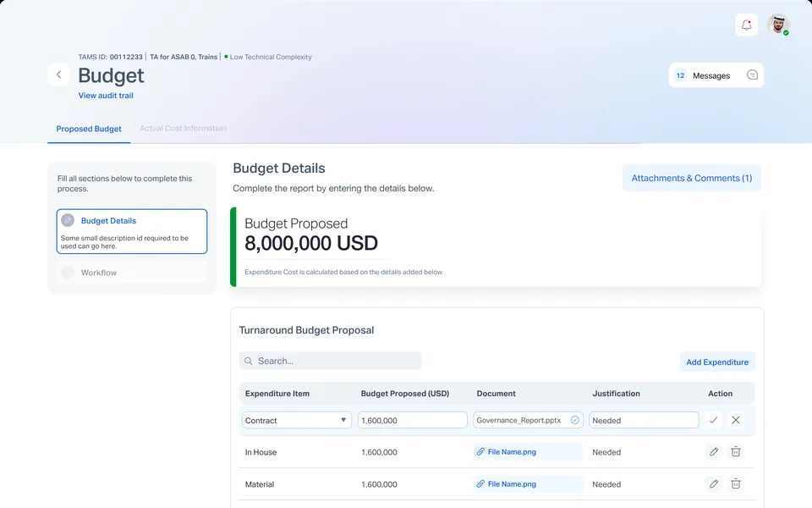Viewport: 812px width, 508px height.
Task: Open the Messages chat bubble icon
Action: [753, 75]
